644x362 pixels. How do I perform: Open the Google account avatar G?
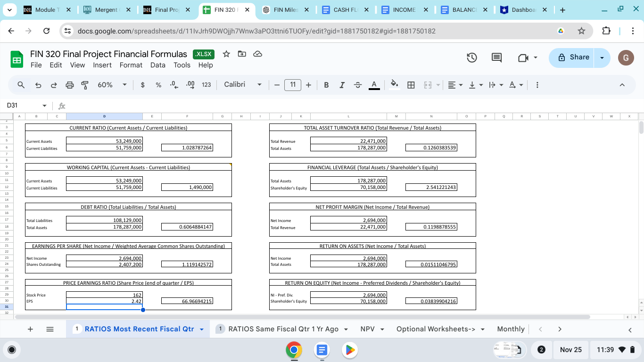[x=626, y=58]
